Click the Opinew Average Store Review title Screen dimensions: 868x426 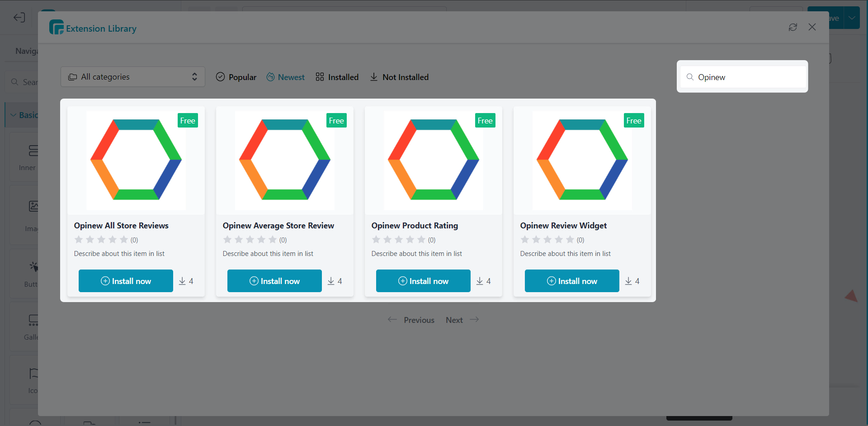coord(278,225)
